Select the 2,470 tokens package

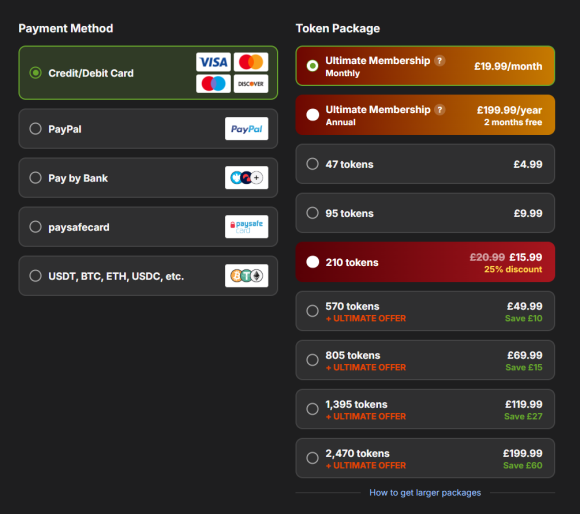click(425, 458)
